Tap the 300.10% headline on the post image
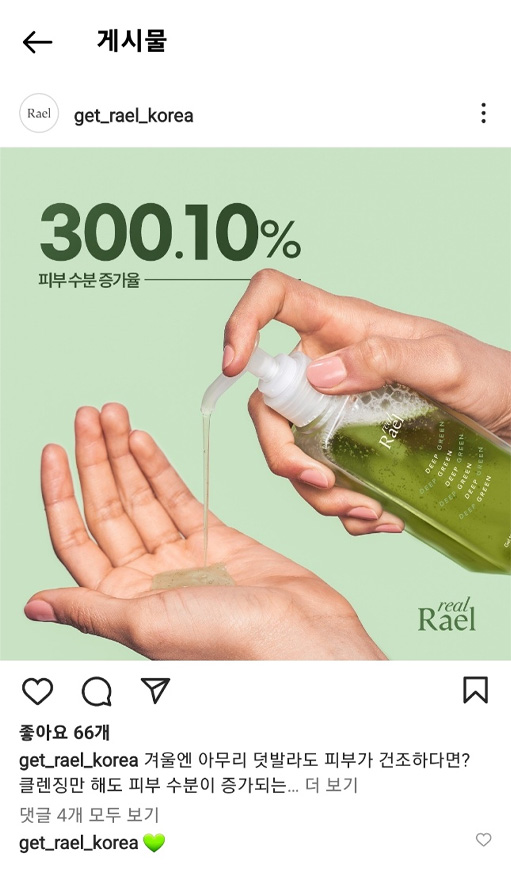 170,233
